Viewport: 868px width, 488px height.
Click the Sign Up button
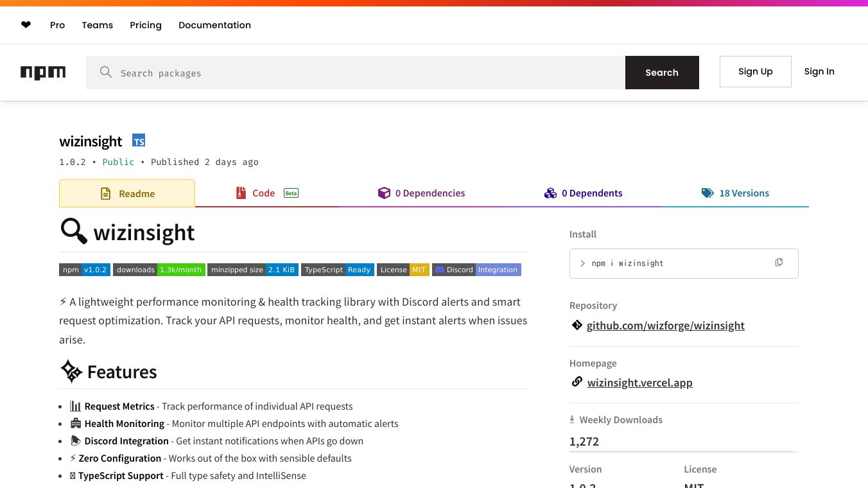click(756, 71)
